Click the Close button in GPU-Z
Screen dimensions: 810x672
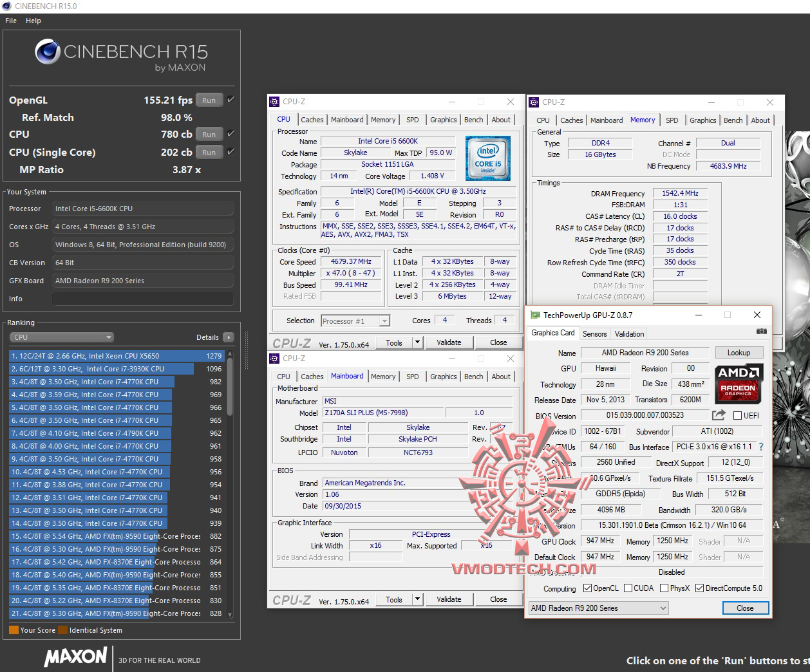pyautogui.click(x=745, y=608)
